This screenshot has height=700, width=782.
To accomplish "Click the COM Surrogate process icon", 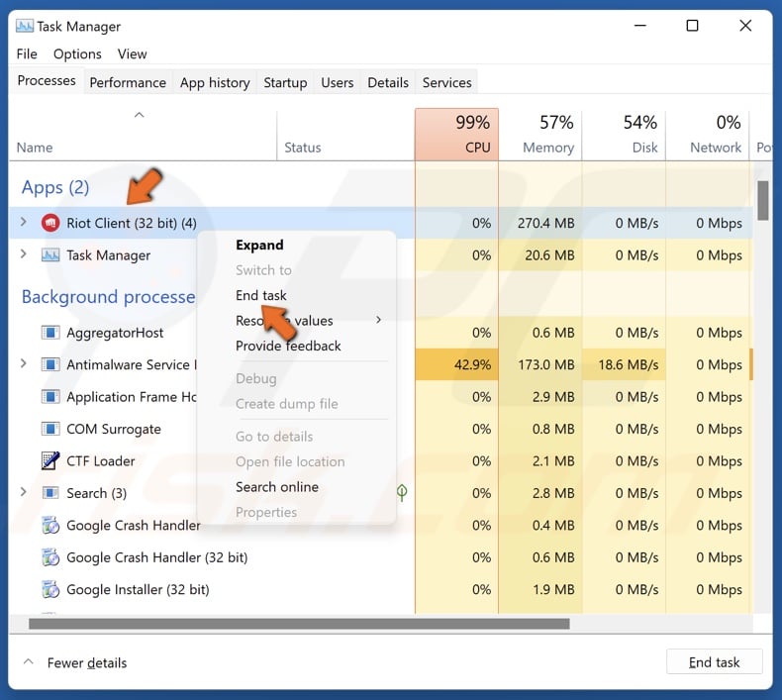I will [50, 429].
